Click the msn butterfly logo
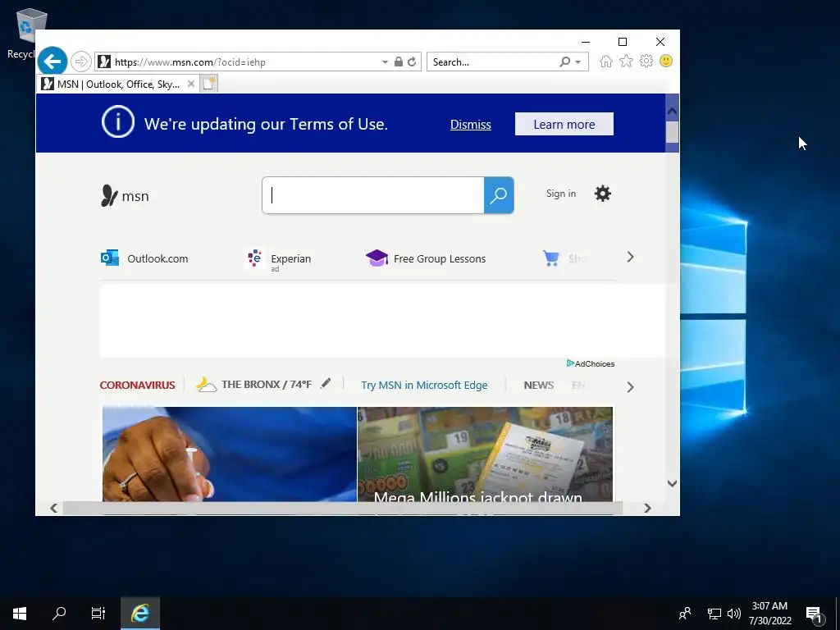 pyautogui.click(x=125, y=196)
